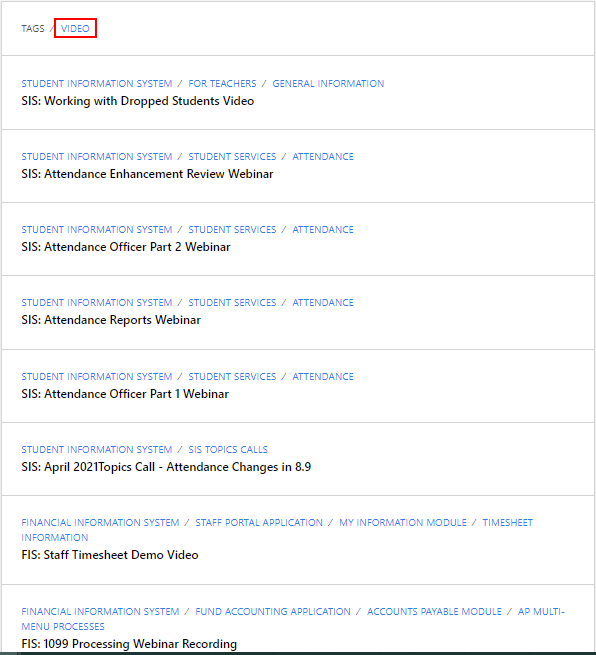Click the TAGS breadcrumb label
The height and width of the screenshot is (655, 596).
pos(33,28)
